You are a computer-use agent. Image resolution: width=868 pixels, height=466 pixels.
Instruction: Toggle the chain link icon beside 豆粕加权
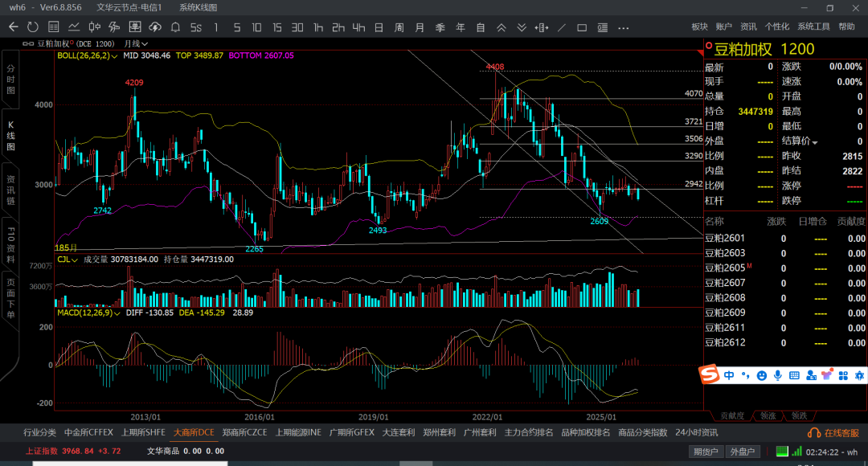click(28, 43)
